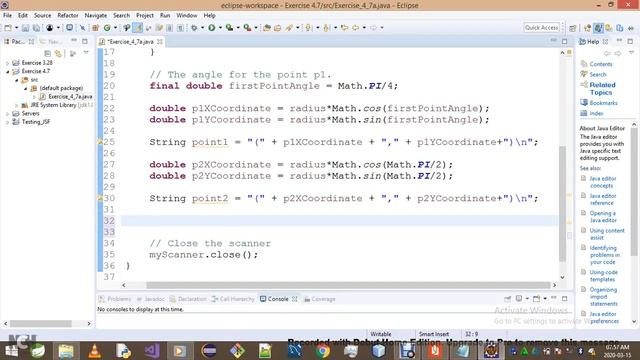Click the New Java Class green icon
The width and height of the screenshot is (640, 360).
107,28
